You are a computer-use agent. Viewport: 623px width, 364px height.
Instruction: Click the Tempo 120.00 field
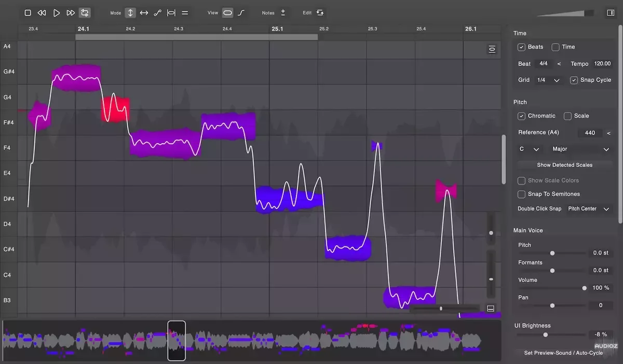[x=602, y=64]
